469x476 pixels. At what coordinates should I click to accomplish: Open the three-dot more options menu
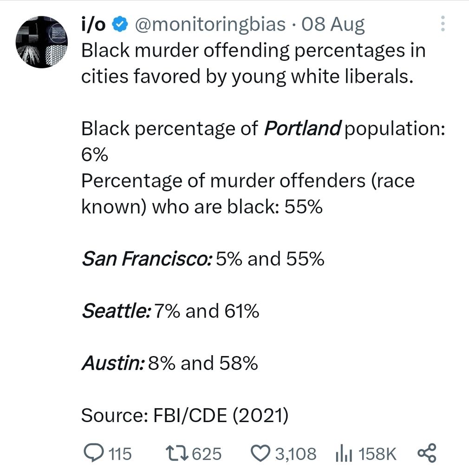pyautogui.click(x=443, y=23)
